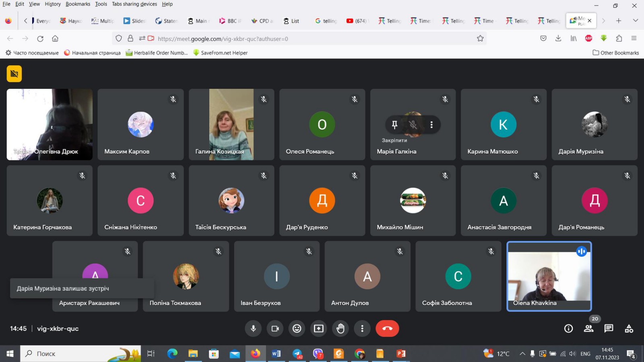Open Telegram from the Windows taskbar

297,354
